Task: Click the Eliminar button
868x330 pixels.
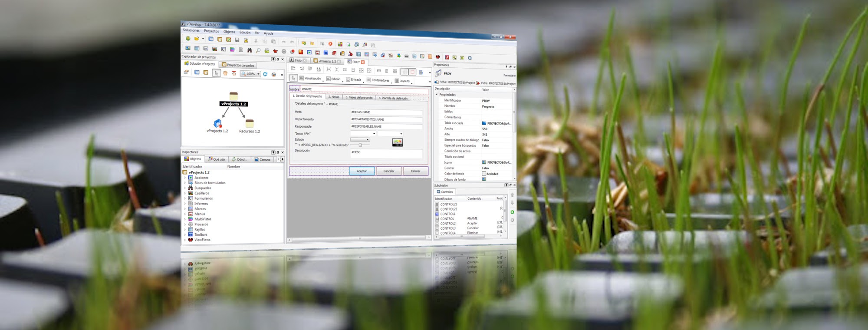Action: pyautogui.click(x=416, y=171)
